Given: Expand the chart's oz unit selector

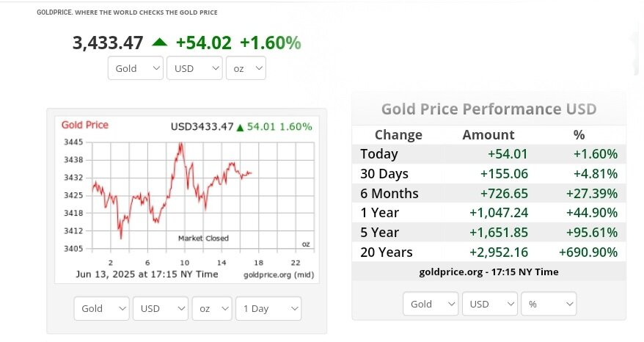Looking at the screenshot, I should coord(211,308).
